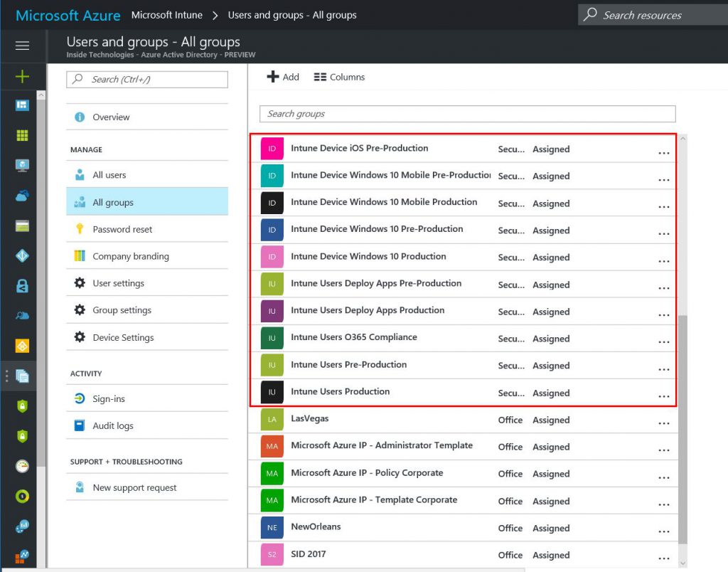Image resolution: width=728 pixels, height=572 pixels.
Task: Click the Administrator Template MA orange avatar
Action: pos(272,447)
